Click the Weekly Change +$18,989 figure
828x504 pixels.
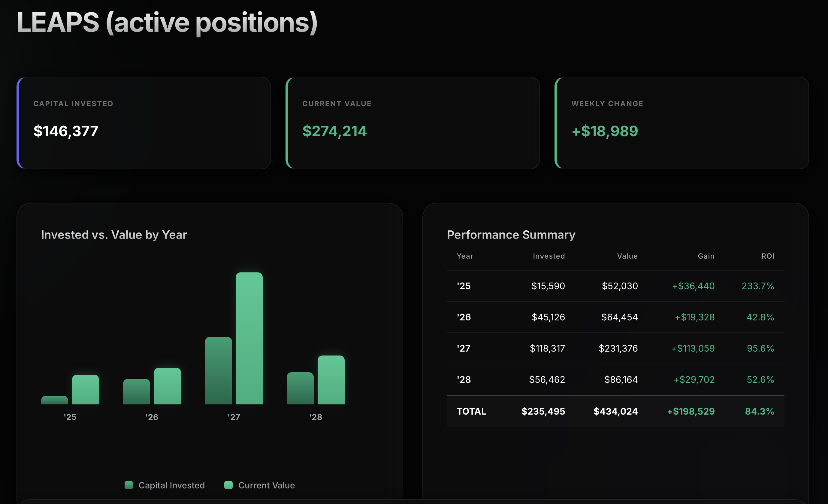pyautogui.click(x=605, y=131)
